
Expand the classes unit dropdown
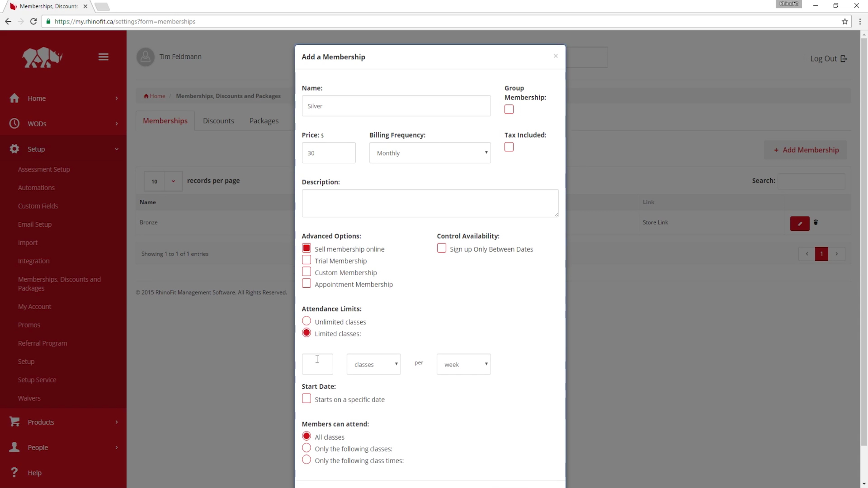pos(373,364)
